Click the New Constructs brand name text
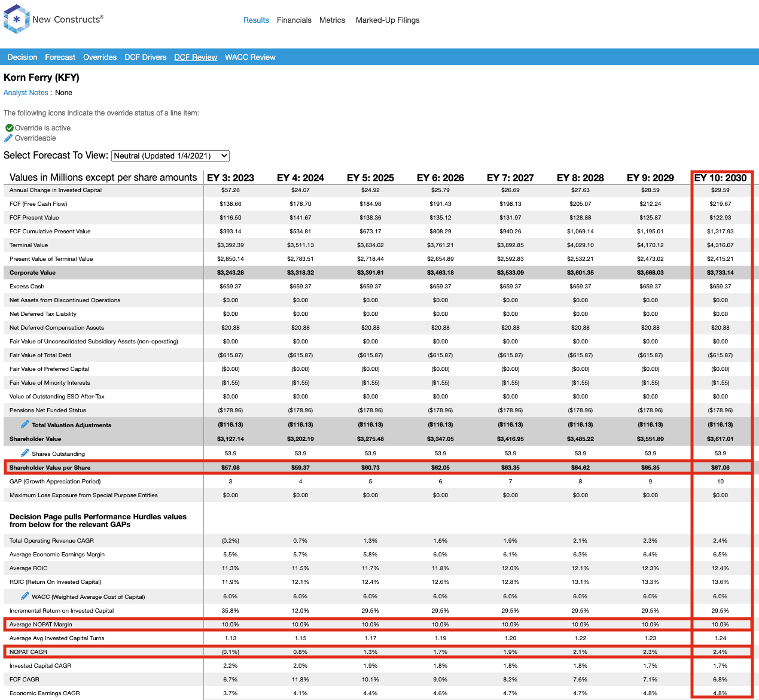The height and width of the screenshot is (700, 759). pyautogui.click(x=68, y=19)
